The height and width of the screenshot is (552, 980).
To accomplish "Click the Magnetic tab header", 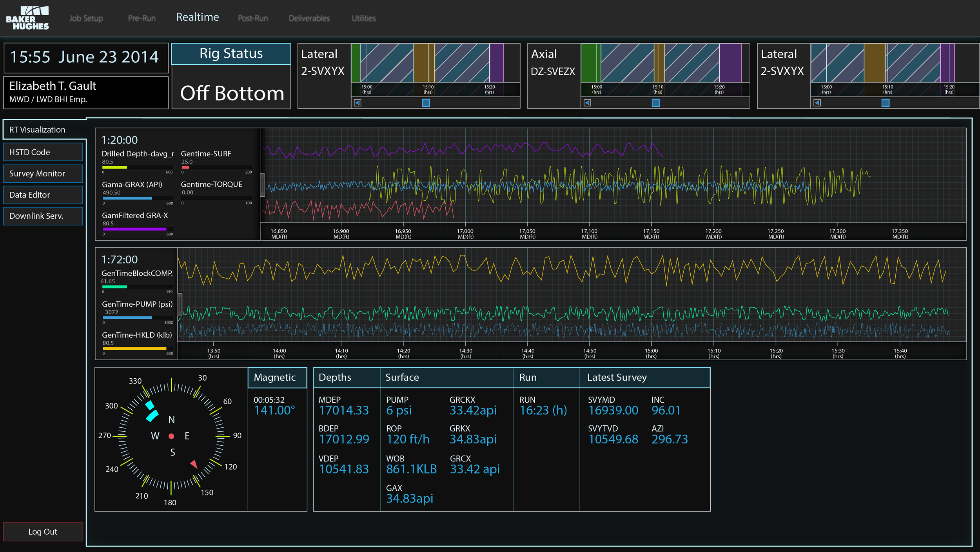I will (277, 378).
